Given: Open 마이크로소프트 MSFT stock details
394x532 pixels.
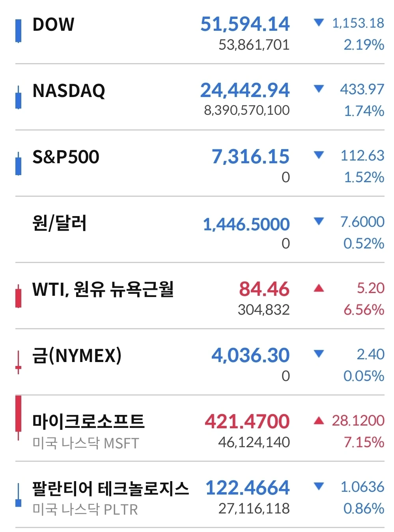Looking at the screenshot, I should [x=200, y=428].
